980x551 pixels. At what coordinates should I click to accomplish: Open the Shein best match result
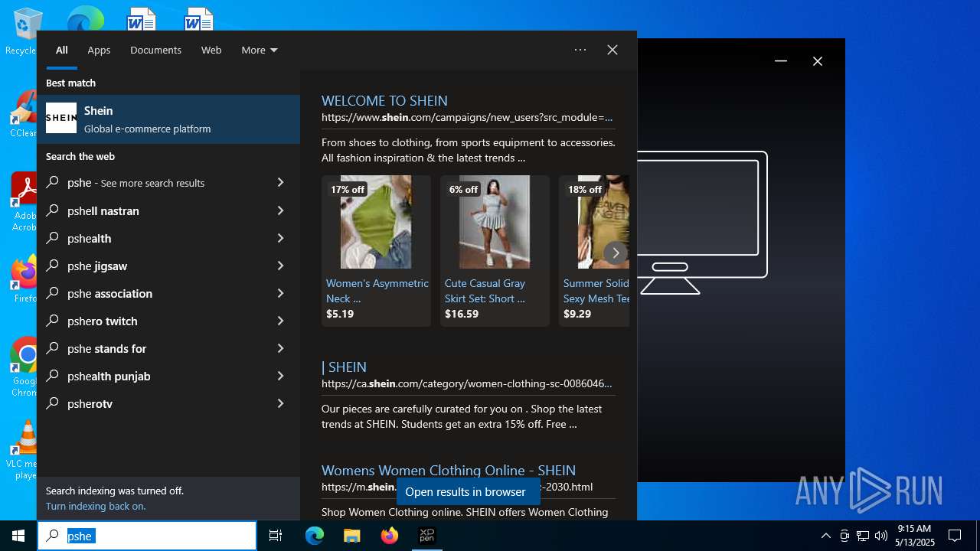pyautogui.click(x=168, y=119)
